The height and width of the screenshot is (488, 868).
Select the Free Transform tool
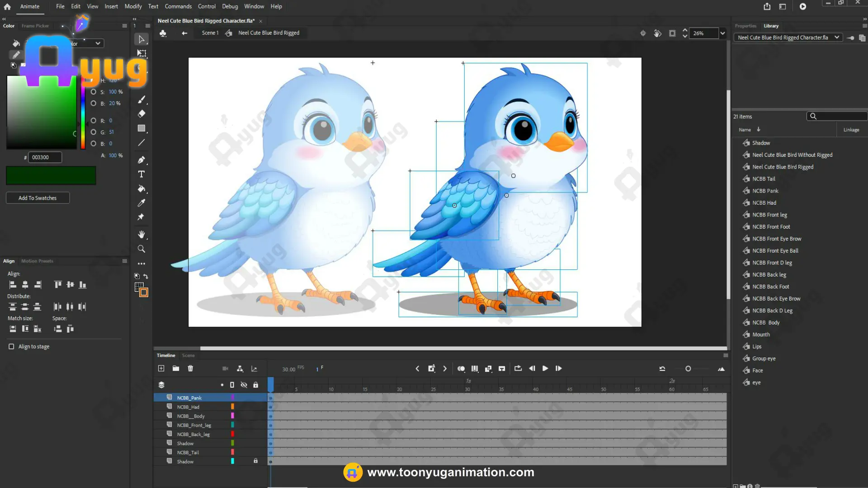142,53
